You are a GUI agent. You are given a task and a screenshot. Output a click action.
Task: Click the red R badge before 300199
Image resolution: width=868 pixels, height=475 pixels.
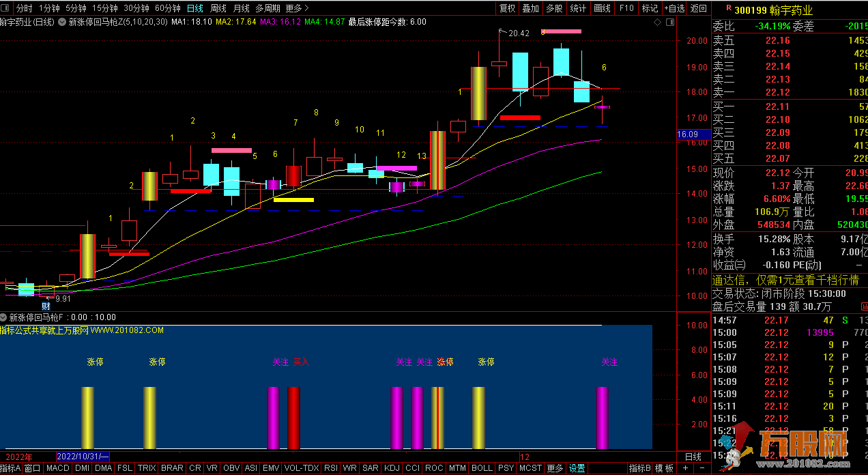point(729,9)
